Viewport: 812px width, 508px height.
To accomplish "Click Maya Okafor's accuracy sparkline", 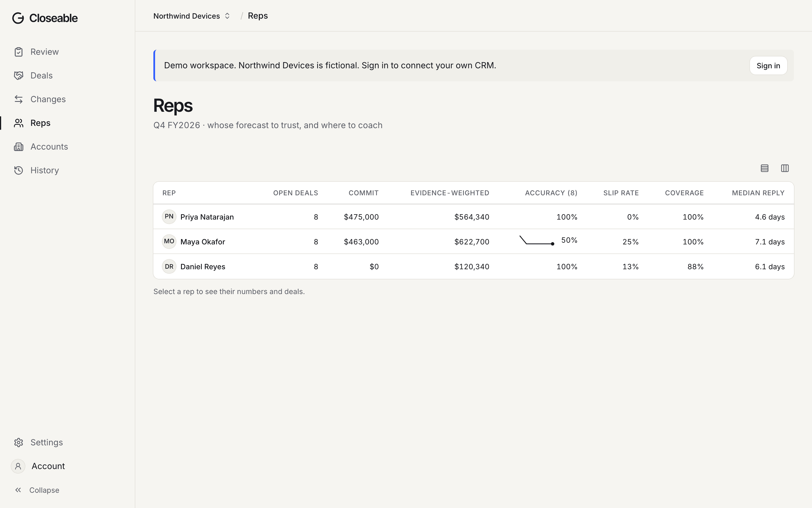I will [537, 240].
